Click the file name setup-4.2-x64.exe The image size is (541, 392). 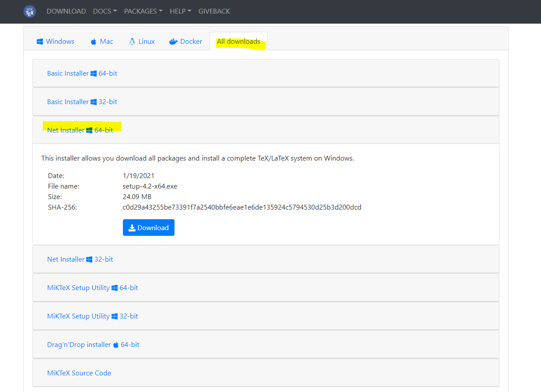[x=150, y=186]
